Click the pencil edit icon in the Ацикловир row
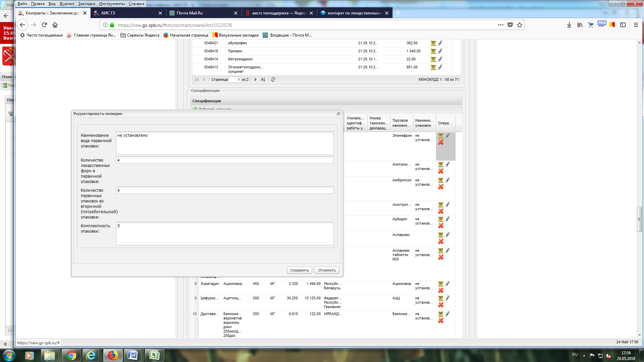The width and height of the screenshot is (644, 362). [447, 284]
